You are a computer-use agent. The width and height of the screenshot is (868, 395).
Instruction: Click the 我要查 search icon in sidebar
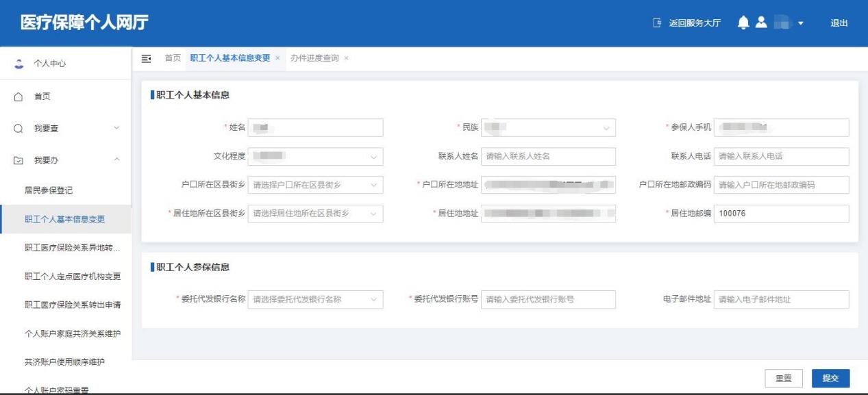click(19, 128)
